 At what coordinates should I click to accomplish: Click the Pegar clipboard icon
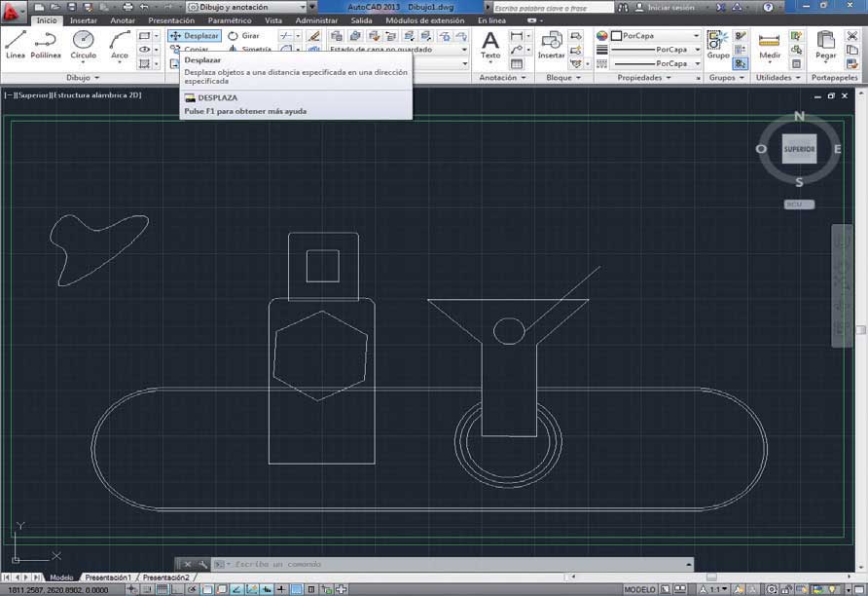pos(826,44)
